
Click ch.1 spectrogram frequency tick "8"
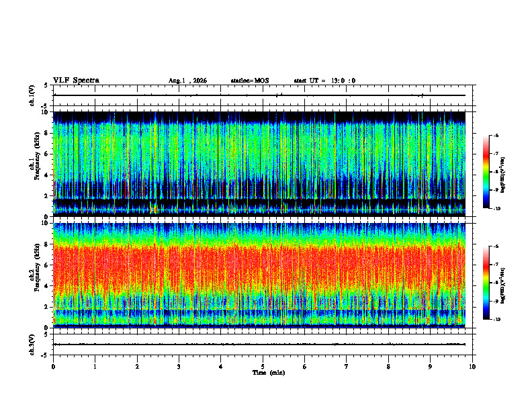[47, 133]
